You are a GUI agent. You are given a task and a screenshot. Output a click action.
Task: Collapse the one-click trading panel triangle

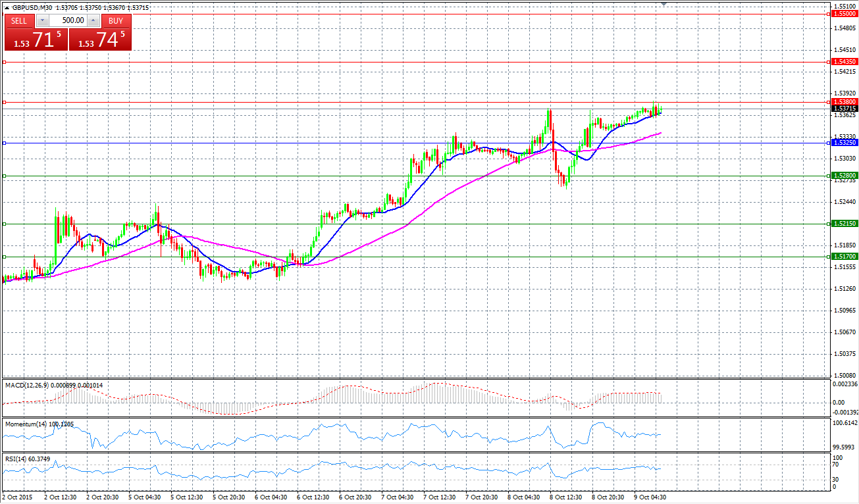(7, 8)
